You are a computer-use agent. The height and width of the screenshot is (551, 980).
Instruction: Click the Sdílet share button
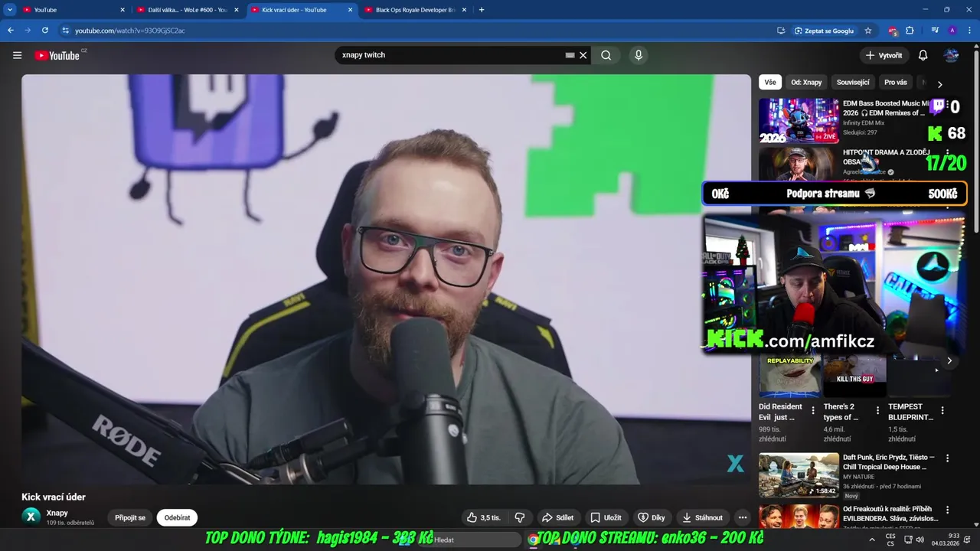click(x=557, y=517)
